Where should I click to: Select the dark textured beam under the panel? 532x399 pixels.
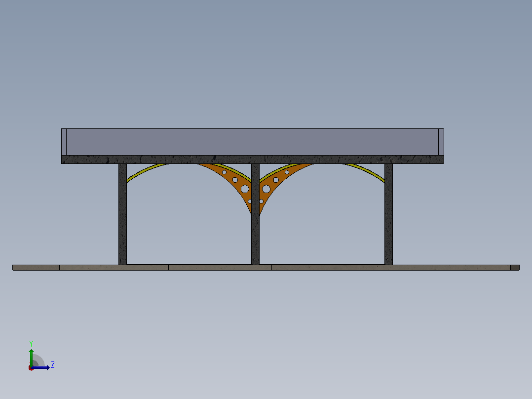(253, 160)
